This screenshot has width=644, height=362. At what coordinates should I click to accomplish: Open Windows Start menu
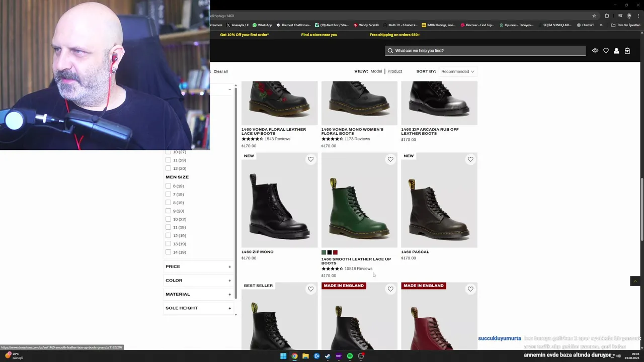point(283,356)
